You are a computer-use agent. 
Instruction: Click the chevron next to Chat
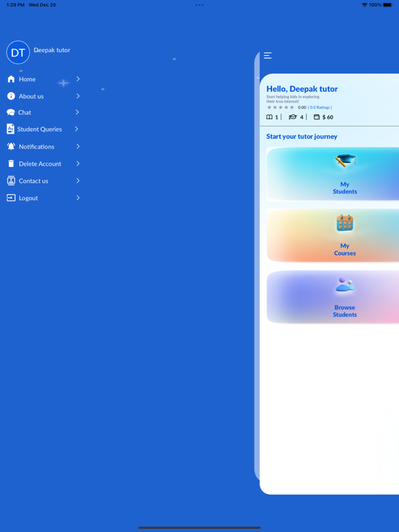coord(78,112)
